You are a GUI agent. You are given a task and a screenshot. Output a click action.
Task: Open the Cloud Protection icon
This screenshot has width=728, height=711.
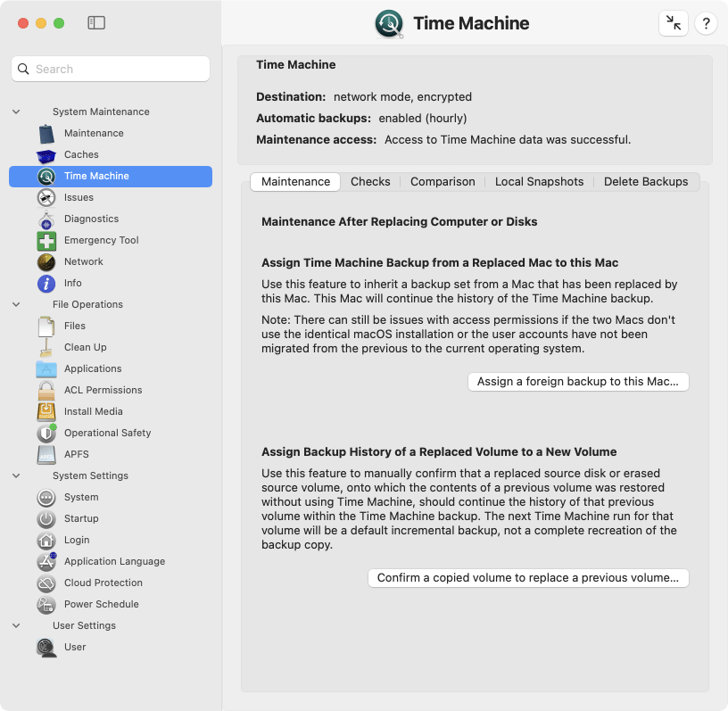(46, 583)
